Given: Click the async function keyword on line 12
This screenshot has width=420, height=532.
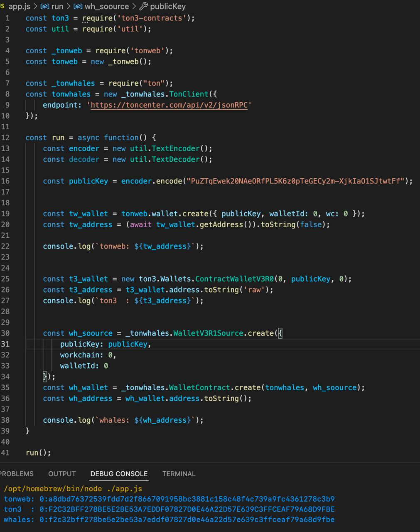Looking at the screenshot, I should 108,138.
